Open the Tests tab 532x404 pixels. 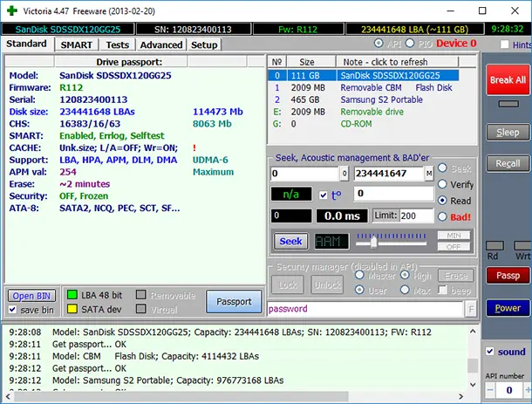pyautogui.click(x=118, y=45)
